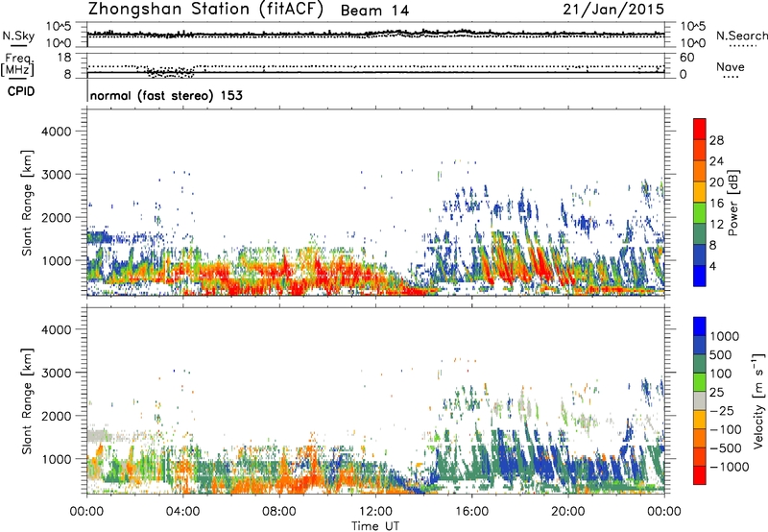
Task: Click the 'Beam 14' label
Action: (x=374, y=11)
